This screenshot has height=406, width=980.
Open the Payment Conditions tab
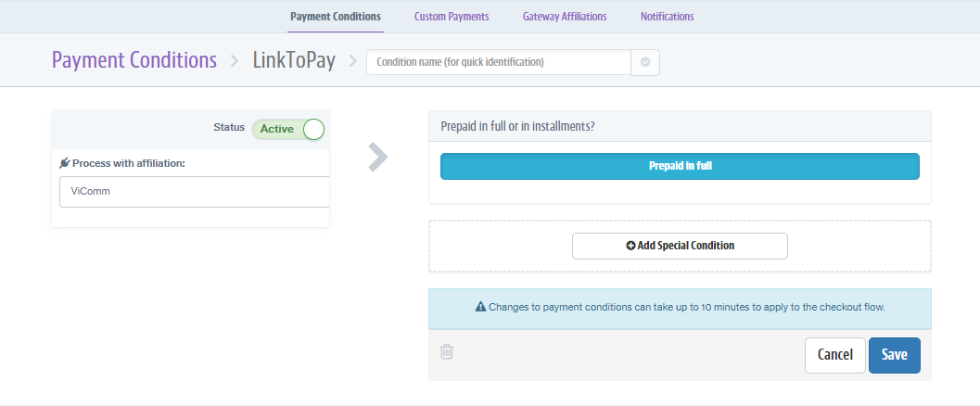[336, 17]
